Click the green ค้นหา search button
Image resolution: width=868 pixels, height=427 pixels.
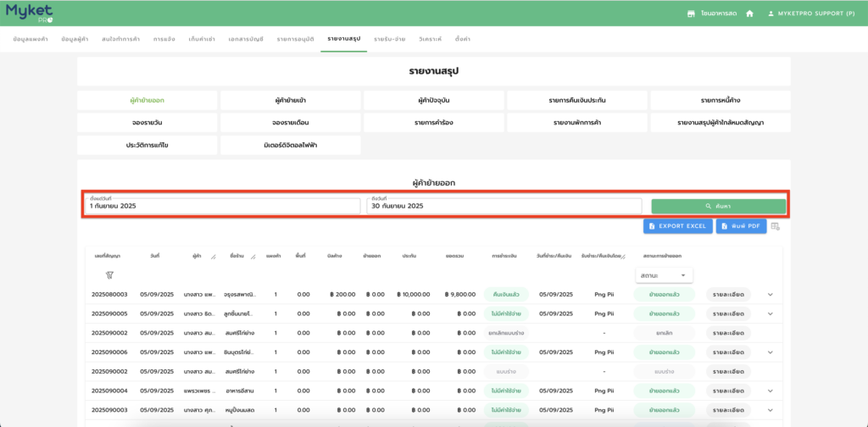click(x=719, y=207)
